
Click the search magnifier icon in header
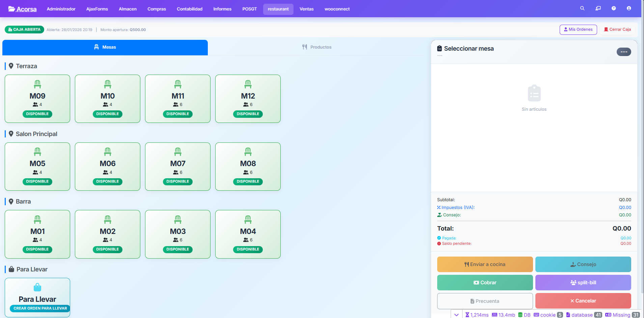click(582, 8)
